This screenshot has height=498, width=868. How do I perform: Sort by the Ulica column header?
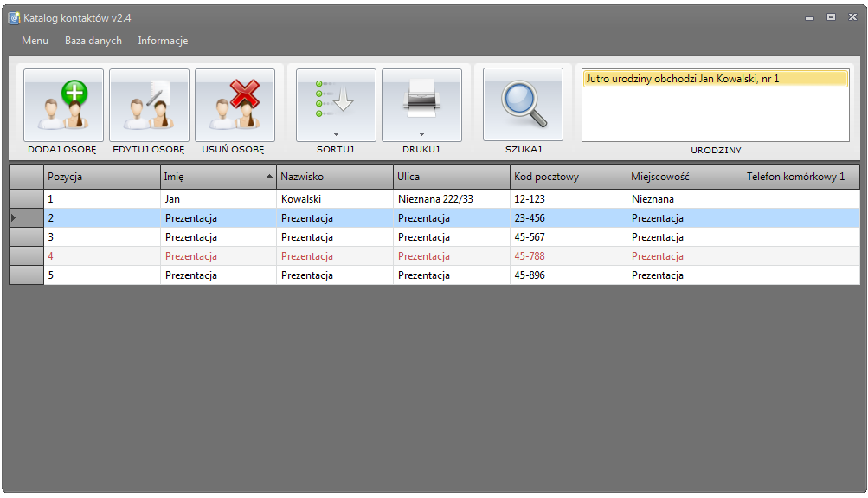(x=452, y=177)
